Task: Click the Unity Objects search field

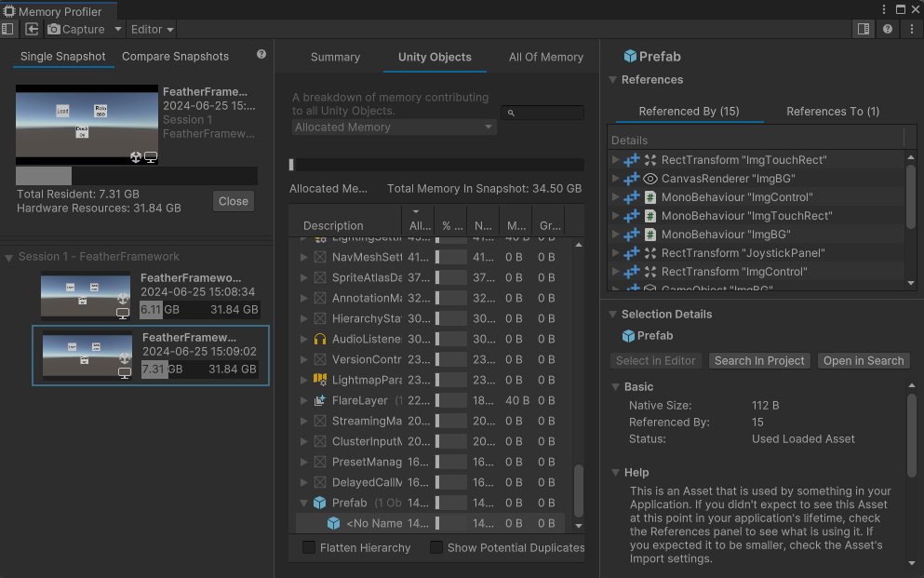Action: click(542, 113)
